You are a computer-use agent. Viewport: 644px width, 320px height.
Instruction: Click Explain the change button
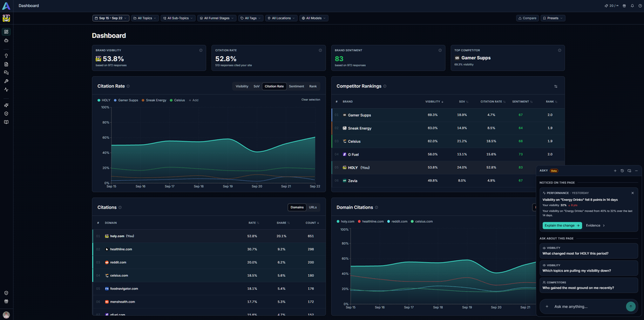[x=562, y=225]
